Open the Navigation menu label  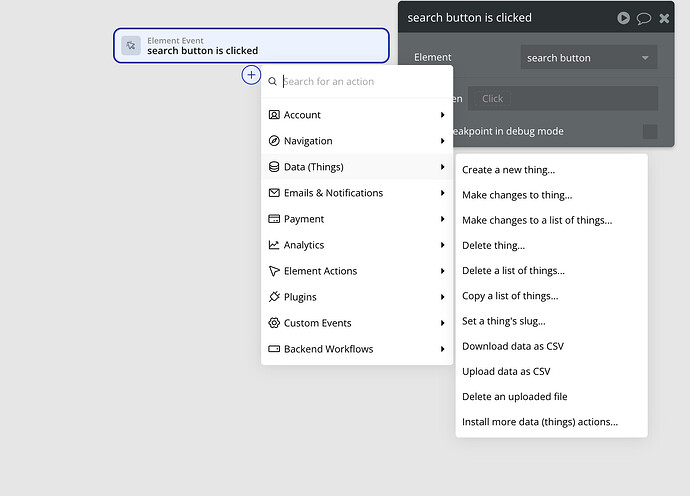click(x=308, y=141)
